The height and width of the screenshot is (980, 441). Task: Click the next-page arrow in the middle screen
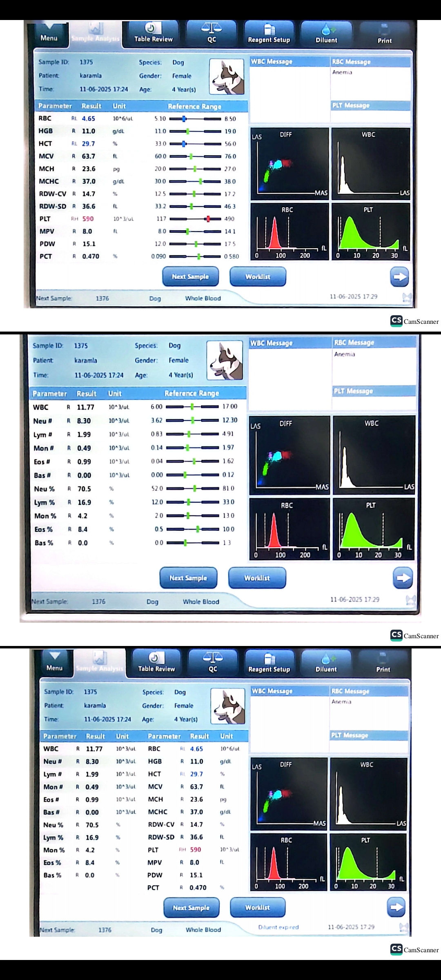point(402,578)
